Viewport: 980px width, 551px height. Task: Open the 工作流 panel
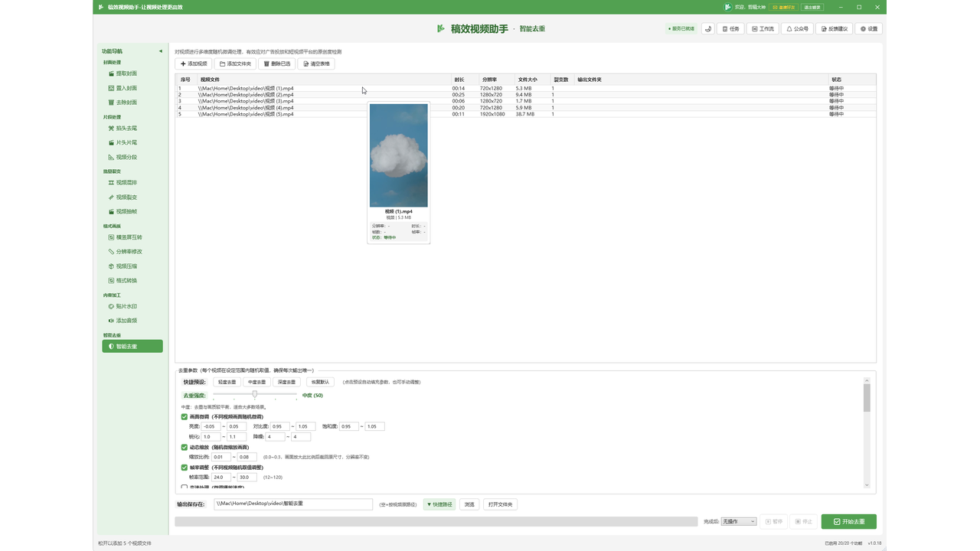[763, 28]
